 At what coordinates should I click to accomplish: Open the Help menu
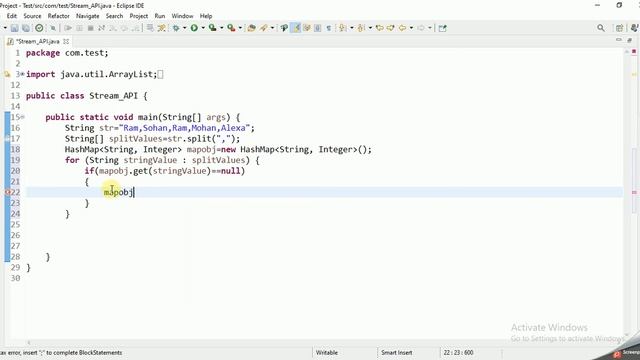[206, 16]
